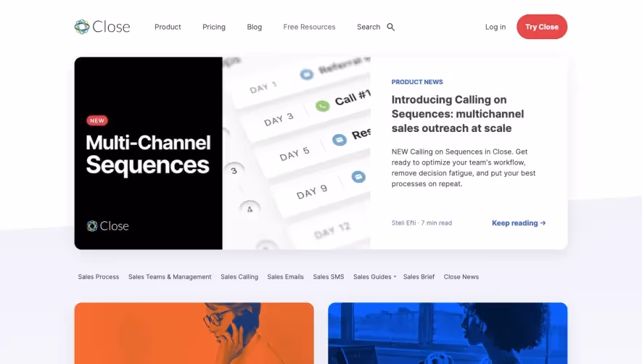Open Free Resources in the navigation
Image resolution: width=642 pixels, height=364 pixels.
pos(309,27)
